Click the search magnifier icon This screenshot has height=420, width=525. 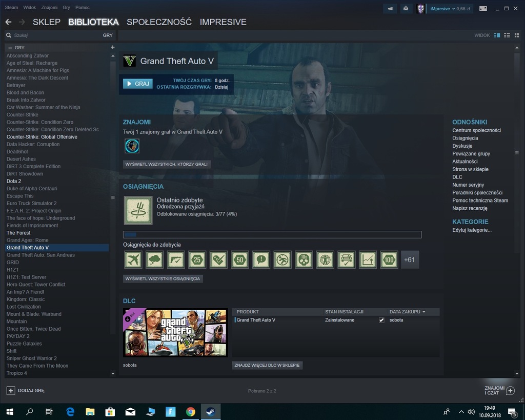9,35
